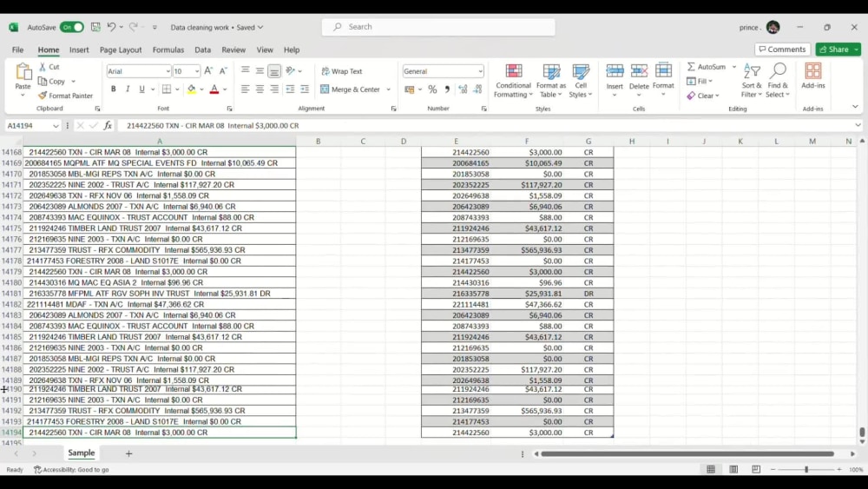
Task: Toggle Top Align vertical alignment
Action: [246, 71]
